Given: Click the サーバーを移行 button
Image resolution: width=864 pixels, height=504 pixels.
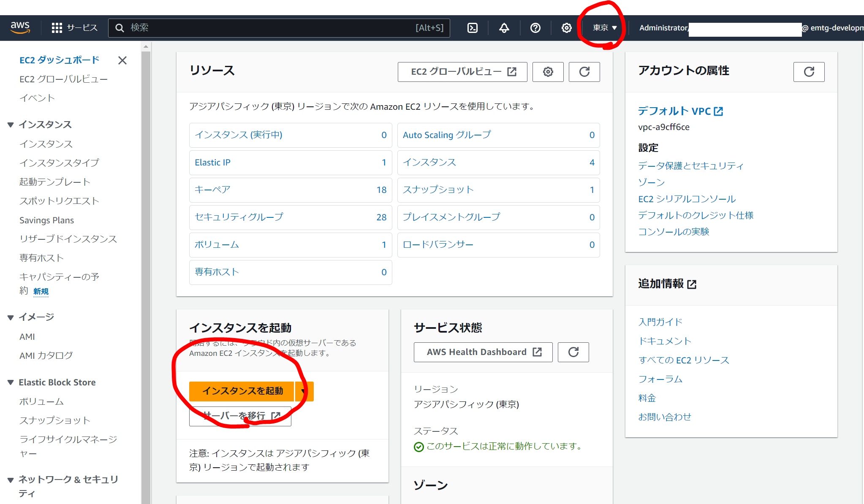Looking at the screenshot, I should (240, 416).
